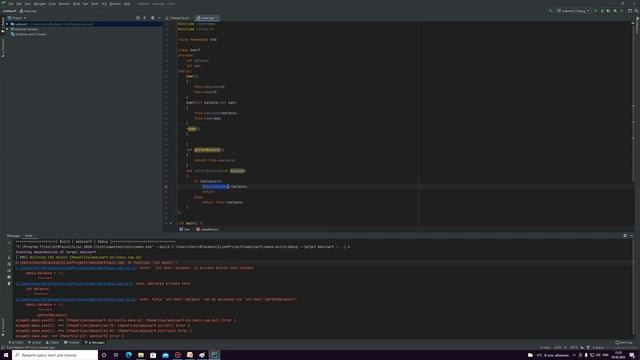640x360 pixels.
Task: Click the Debug bug icon
Action: point(602,11)
